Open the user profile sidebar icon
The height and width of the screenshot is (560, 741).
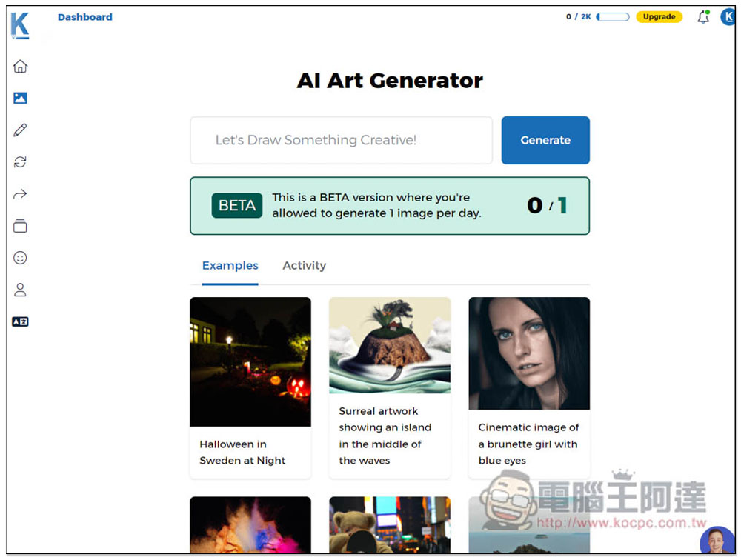pyautogui.click(x=20, y=290)
